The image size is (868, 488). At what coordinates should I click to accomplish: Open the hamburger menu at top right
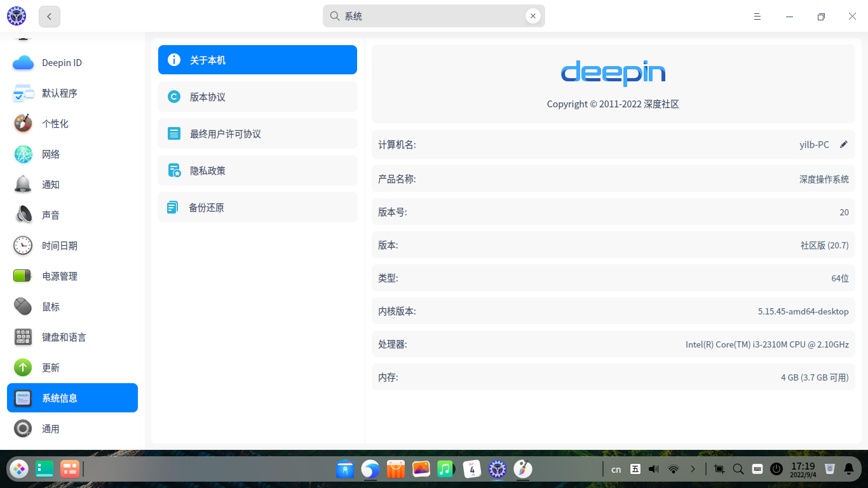point(757,16)
